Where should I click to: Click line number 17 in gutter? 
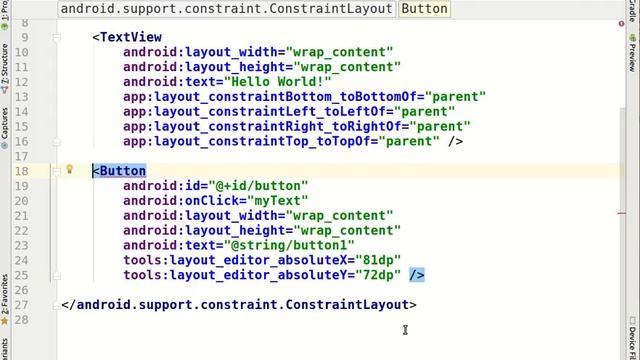coord(22,156)
